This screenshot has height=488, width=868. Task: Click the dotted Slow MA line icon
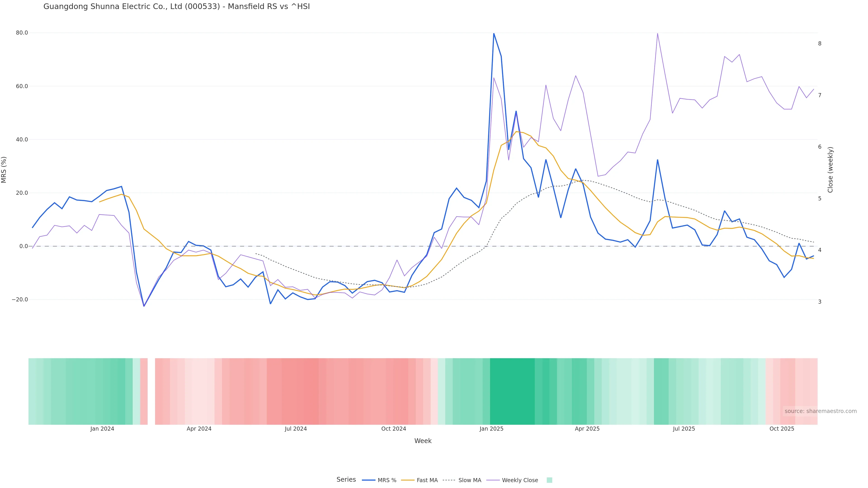[449, 480]
